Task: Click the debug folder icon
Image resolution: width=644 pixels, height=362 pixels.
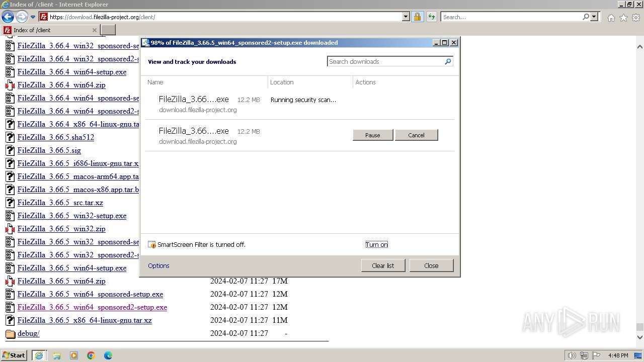Action: click(x=10, y=333)
